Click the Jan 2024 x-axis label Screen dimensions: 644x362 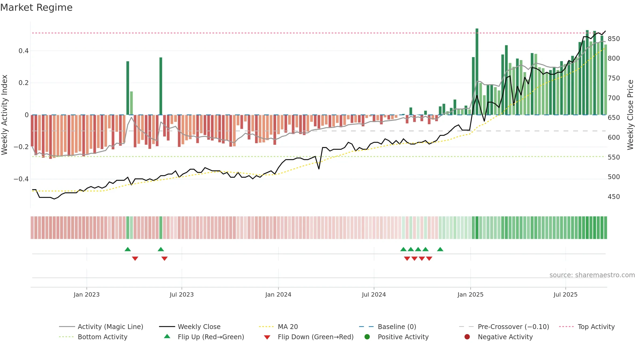(278, 294)
